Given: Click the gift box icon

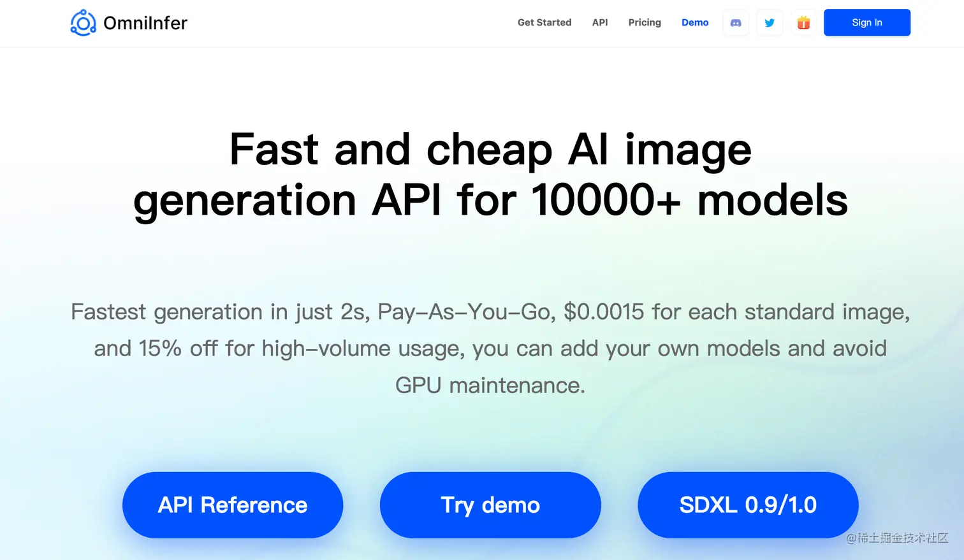Looking at the screenshot, I should [803, 23].
